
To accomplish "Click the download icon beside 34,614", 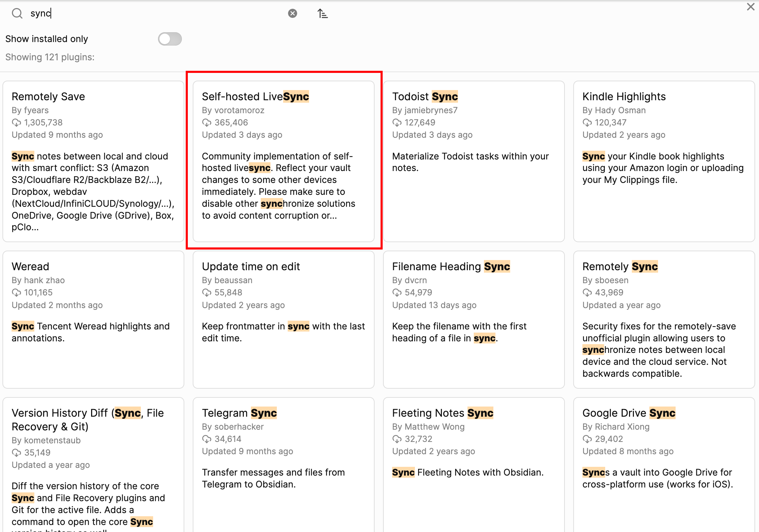I will (206, 439).
